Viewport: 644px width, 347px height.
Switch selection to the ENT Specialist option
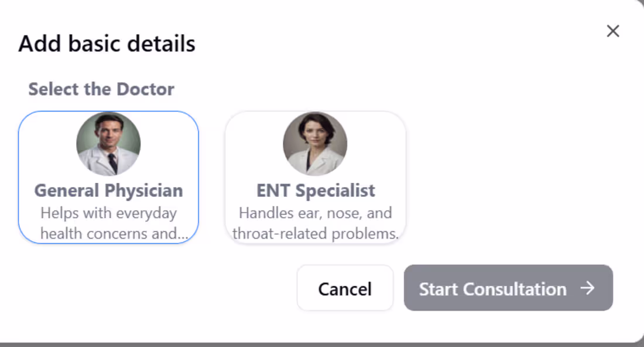(315, 176)
